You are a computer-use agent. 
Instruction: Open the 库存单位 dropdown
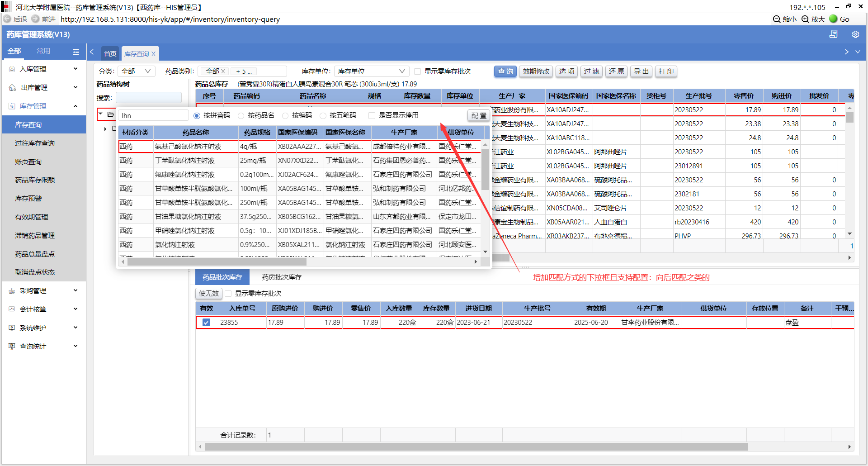tap(372, 71)
